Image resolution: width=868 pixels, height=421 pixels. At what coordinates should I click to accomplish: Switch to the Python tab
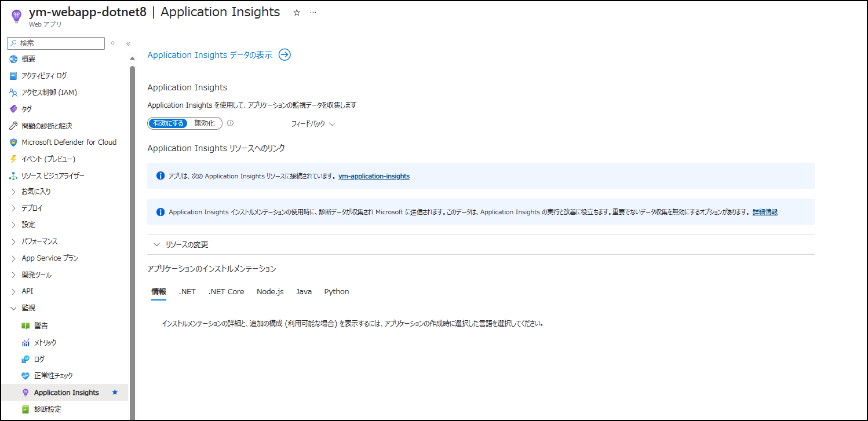337,292
